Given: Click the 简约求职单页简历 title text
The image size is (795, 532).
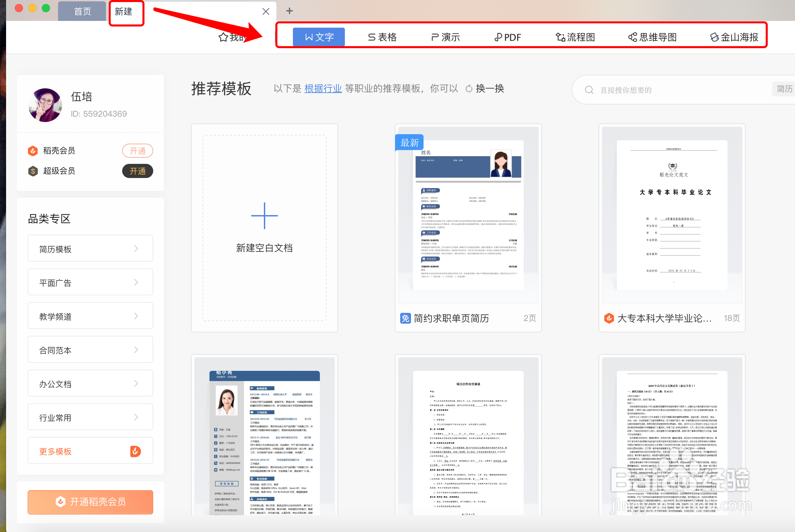Looking at the screenshot, I should tap(451, 318).
